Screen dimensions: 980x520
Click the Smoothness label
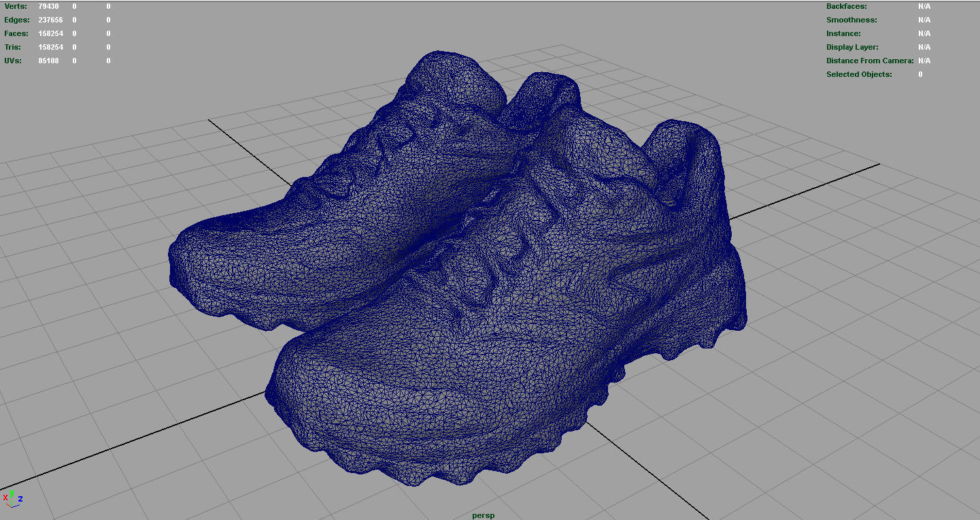click(x=851, y=20)
